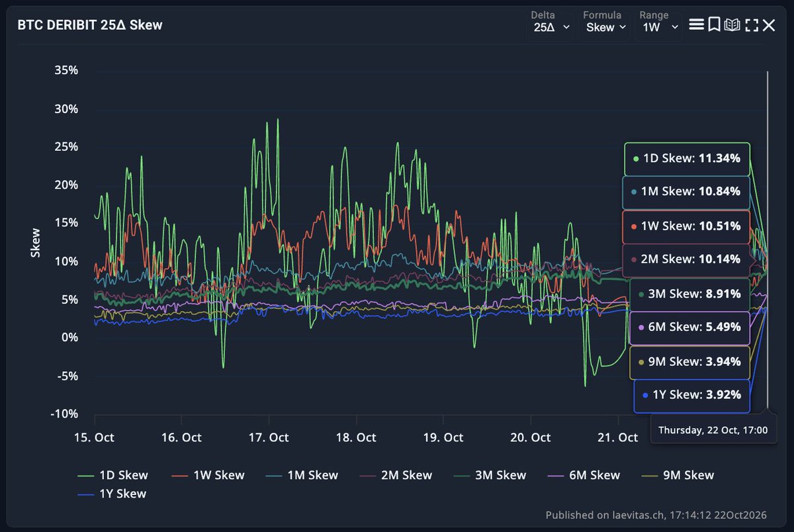Image resolution: width=794 pixels, height=532 pixels.
Task: Click the 35% y-axis label
Action: tap(66, 70)
